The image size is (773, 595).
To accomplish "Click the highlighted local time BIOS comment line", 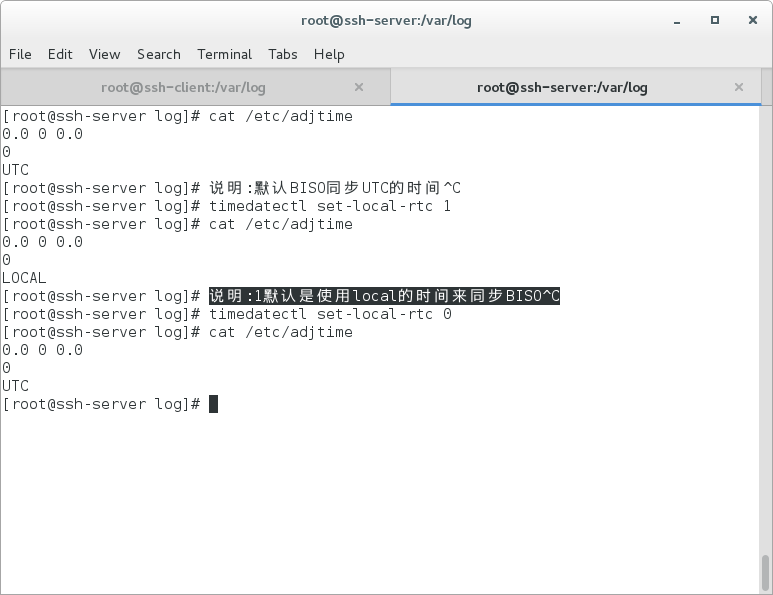I will (385, 296).
